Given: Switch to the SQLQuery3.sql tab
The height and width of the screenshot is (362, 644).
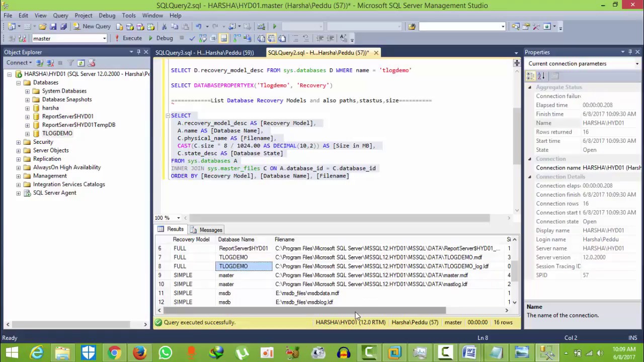Looking at the screenshot, I should pos(205,52).
